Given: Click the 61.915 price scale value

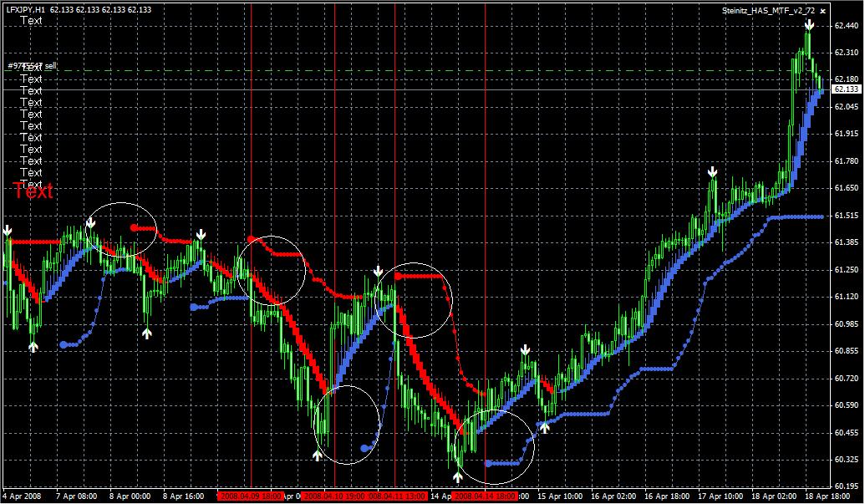Looking at the screenshot, I should click(846, 134).
